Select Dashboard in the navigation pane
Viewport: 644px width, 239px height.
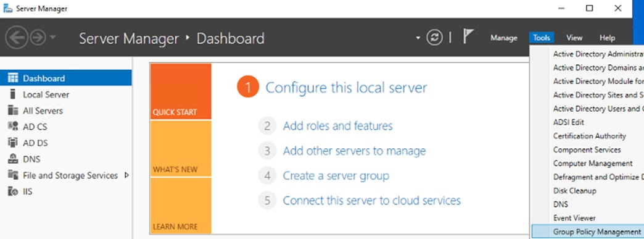tap(66, 78)
